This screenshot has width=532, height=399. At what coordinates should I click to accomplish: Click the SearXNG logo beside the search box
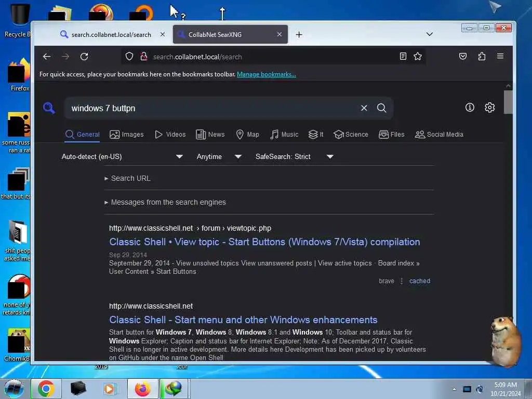tap(49, 108)
